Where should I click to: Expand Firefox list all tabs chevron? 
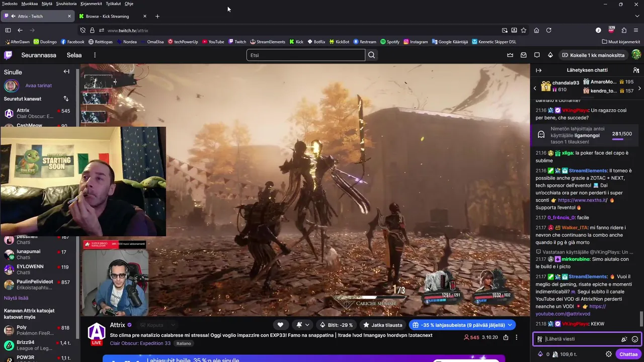(x=636, y=16)
